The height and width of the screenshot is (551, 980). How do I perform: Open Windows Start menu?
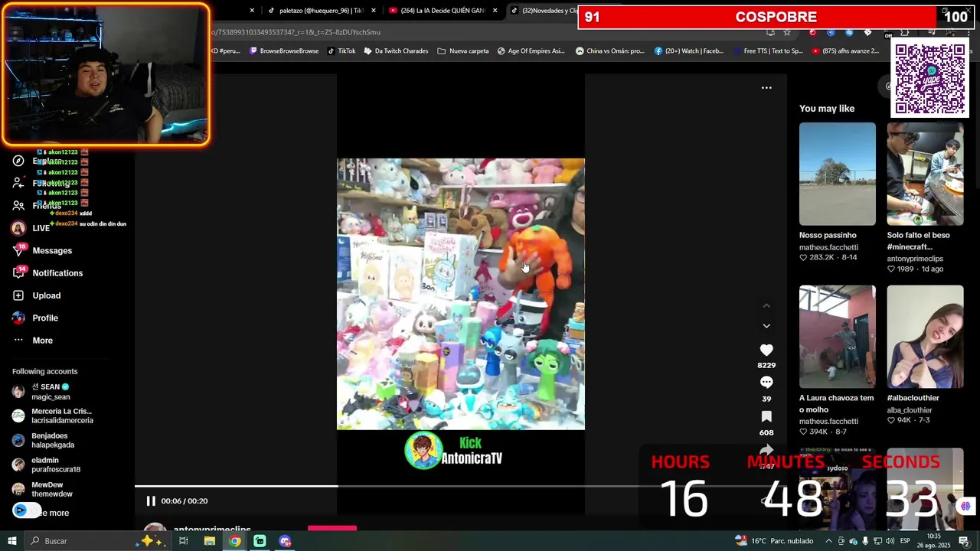(x=12, y=541)
